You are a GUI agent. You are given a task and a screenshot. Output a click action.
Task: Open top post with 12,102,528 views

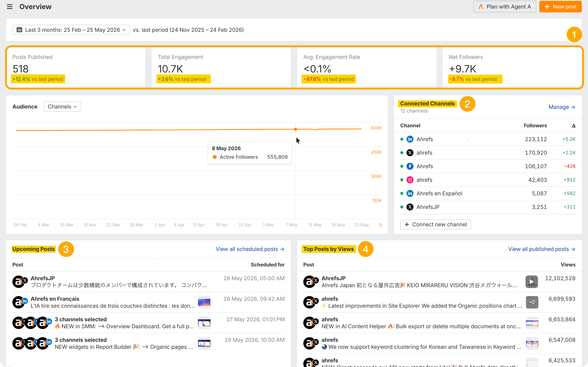click(439, 282)
